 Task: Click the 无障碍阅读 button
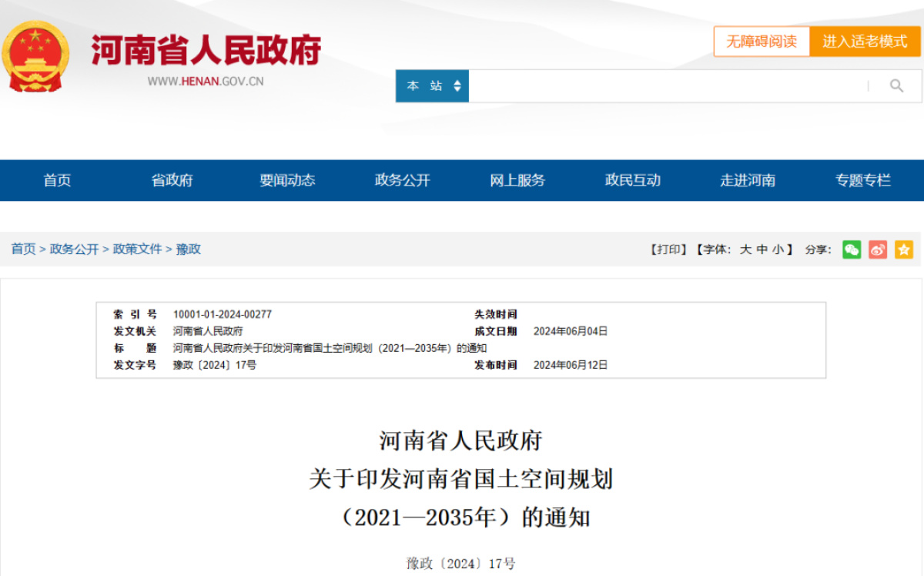762,42
